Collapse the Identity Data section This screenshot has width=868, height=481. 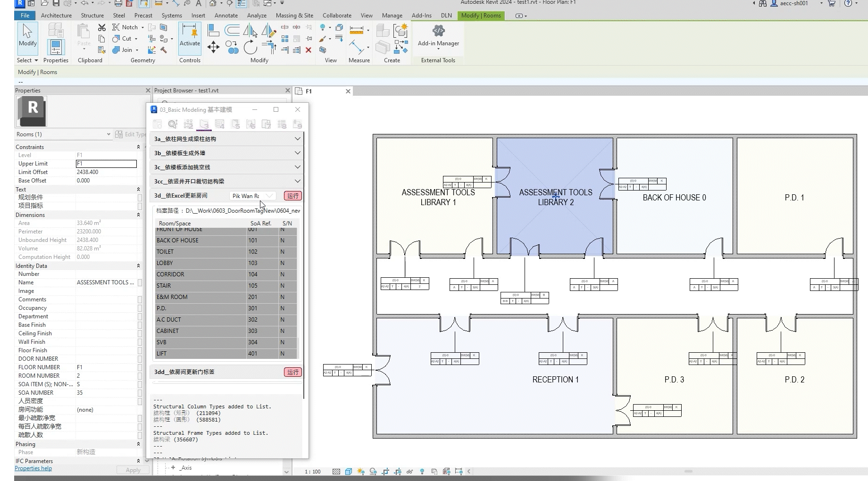138,266
